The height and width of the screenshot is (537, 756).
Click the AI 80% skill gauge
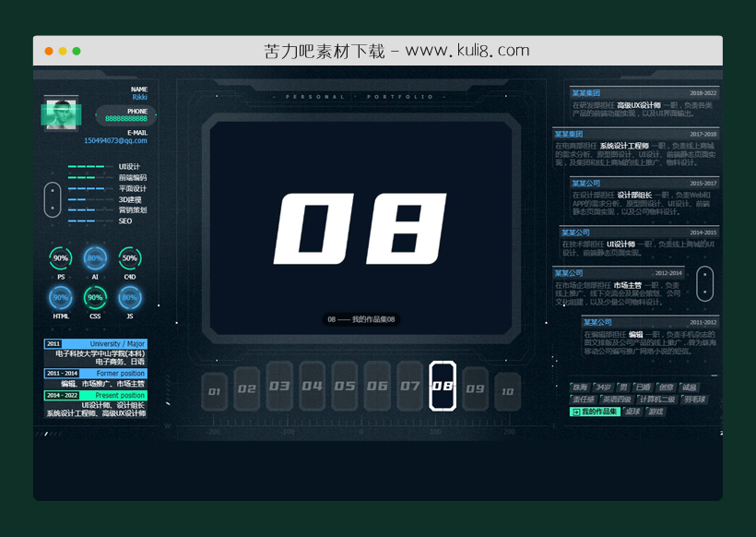click(95, 258)
